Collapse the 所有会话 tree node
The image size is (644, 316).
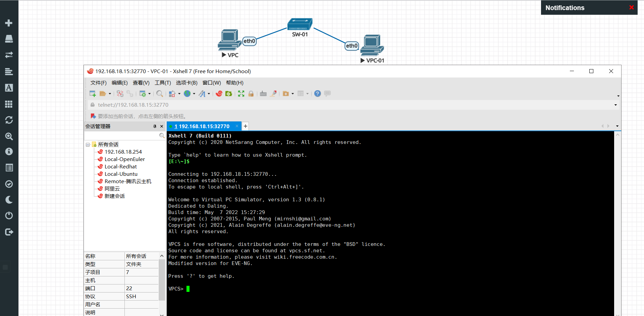88,145
